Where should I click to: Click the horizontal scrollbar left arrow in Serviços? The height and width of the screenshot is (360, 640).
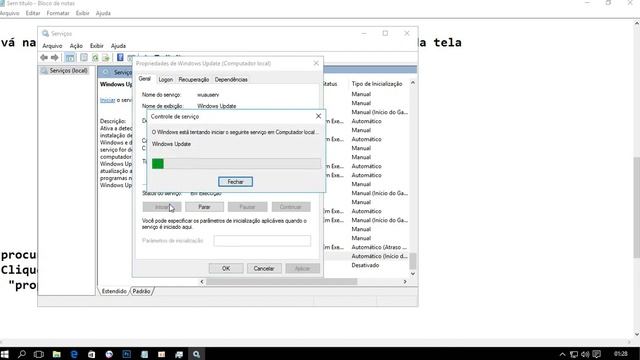(202, 282)
